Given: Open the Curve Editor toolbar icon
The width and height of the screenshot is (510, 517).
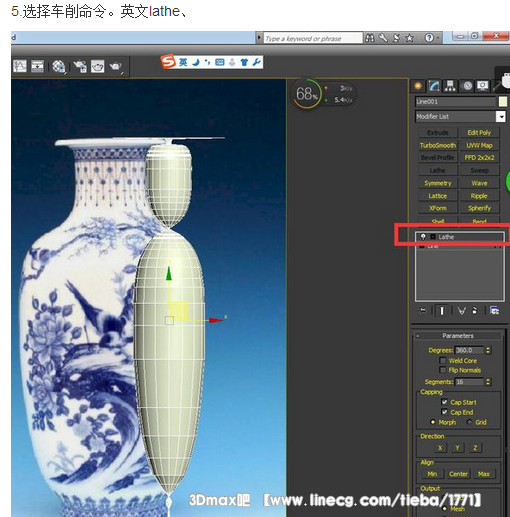Looking at the screenshot, I should pyautogui.click(x=19, y=66).
